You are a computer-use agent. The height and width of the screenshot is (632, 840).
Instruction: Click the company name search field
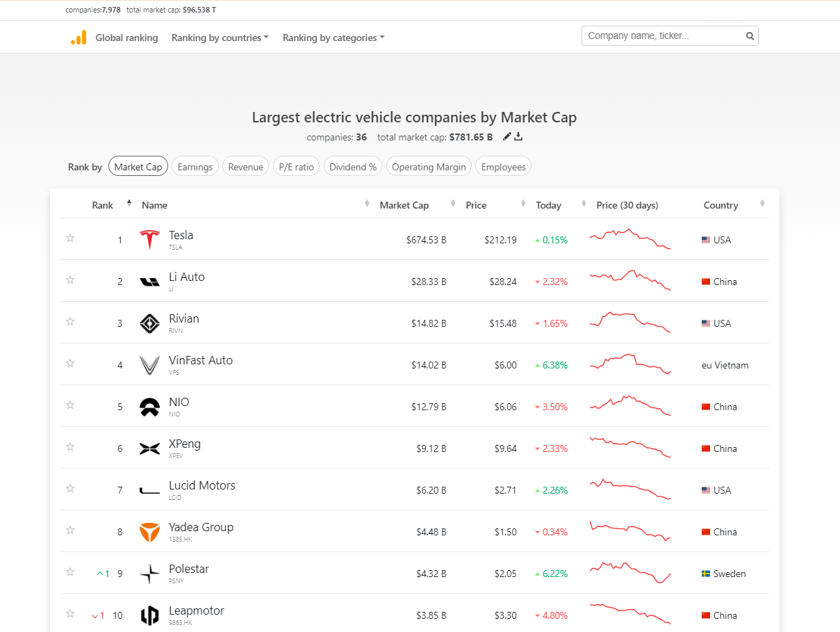pyautogui.click(x=670, y=35)
